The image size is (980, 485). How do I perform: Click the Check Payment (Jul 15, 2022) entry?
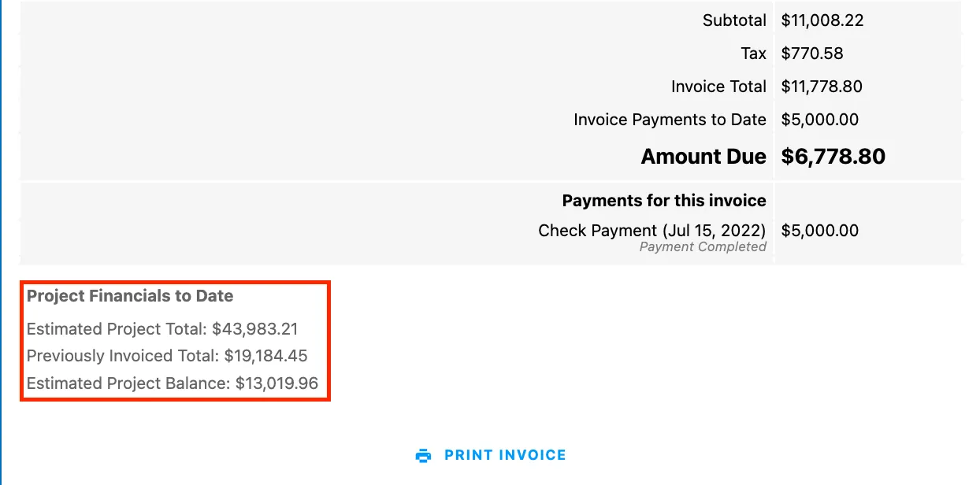651,231
